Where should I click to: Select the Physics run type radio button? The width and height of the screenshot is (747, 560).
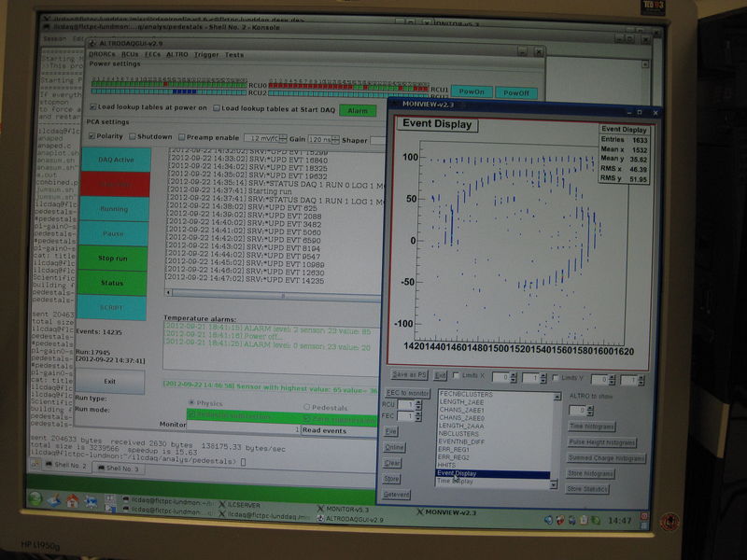click(191, 403)
